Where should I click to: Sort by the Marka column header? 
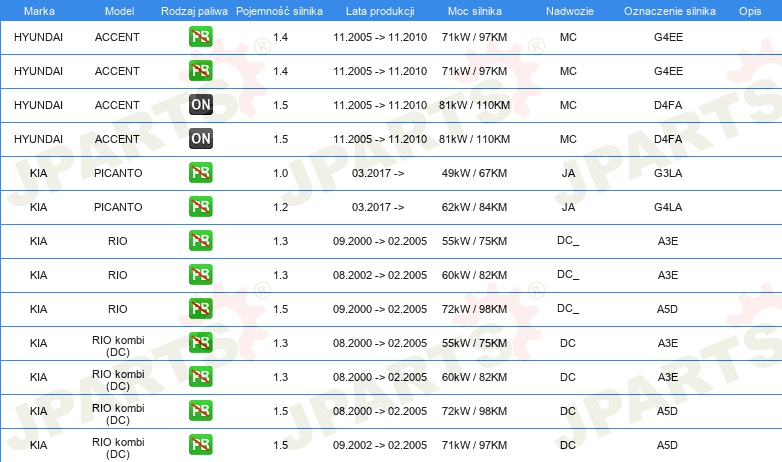39,11
